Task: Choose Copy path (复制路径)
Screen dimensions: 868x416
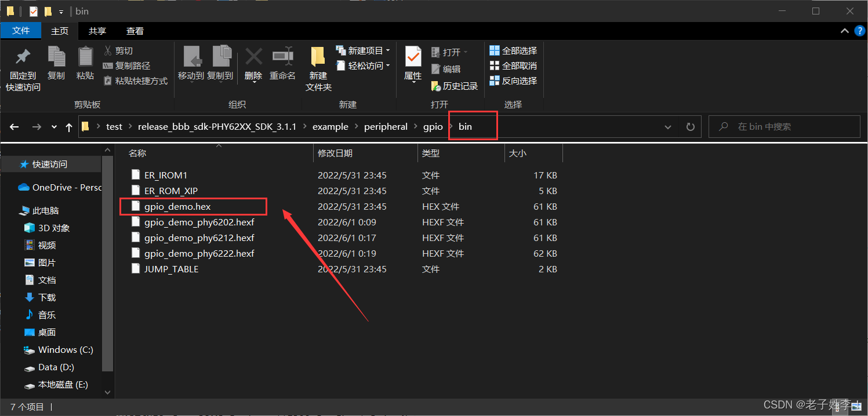Action: pos(126,66)
